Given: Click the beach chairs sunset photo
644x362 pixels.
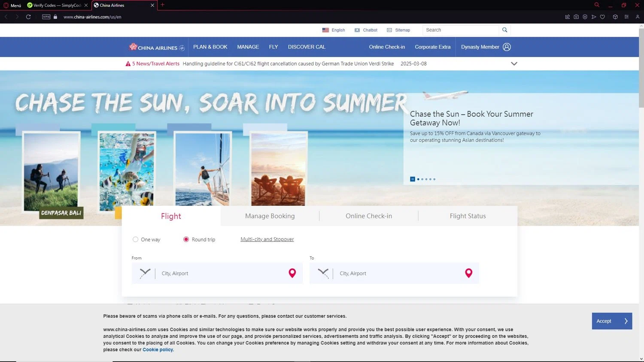Looking at the screenshot, I should [278, 169].
